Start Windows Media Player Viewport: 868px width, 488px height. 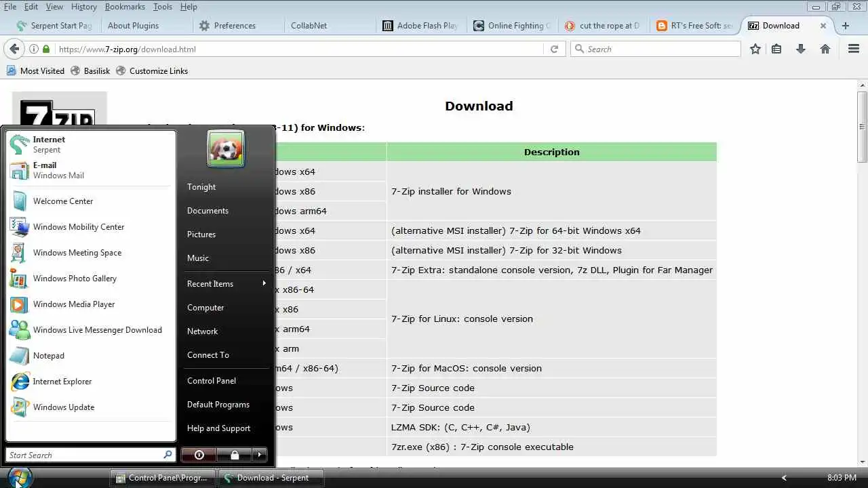tap(91, 304)
